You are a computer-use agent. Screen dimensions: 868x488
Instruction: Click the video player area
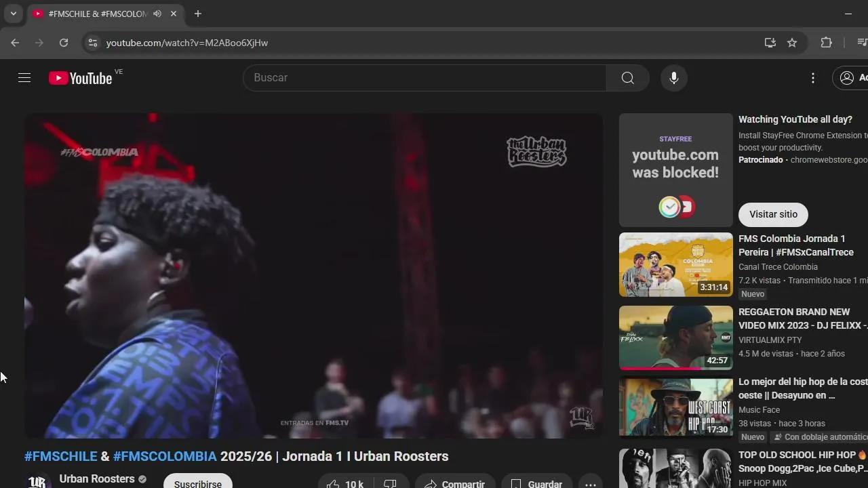click(313, 275)
